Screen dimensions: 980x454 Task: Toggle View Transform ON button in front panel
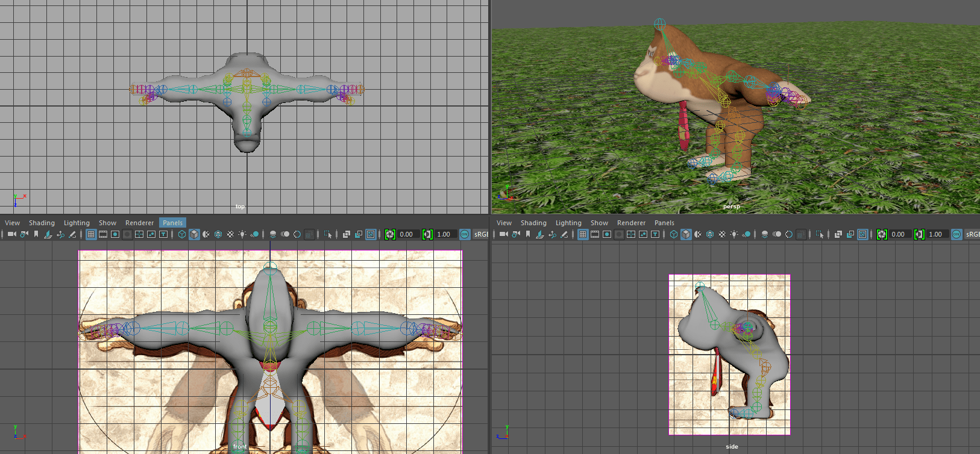click(x=465, y=234)
